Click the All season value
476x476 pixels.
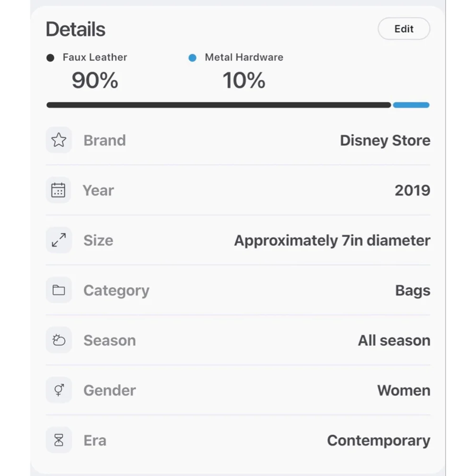[394, 340]
